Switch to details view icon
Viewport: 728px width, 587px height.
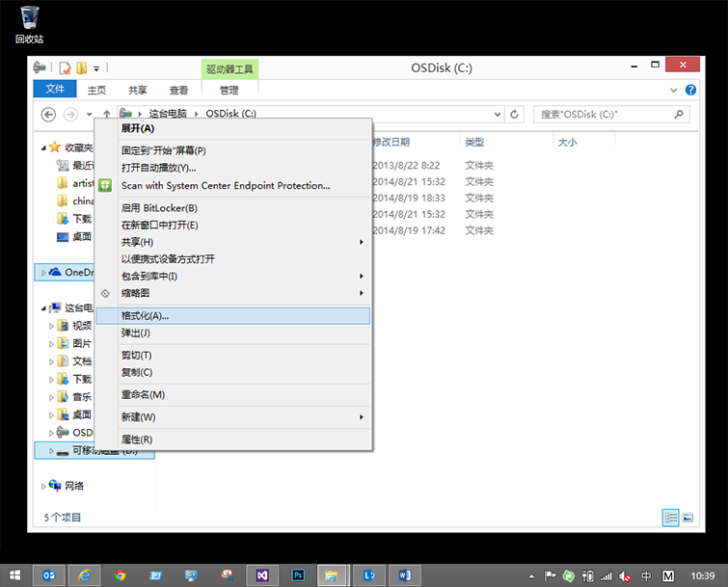670,518
